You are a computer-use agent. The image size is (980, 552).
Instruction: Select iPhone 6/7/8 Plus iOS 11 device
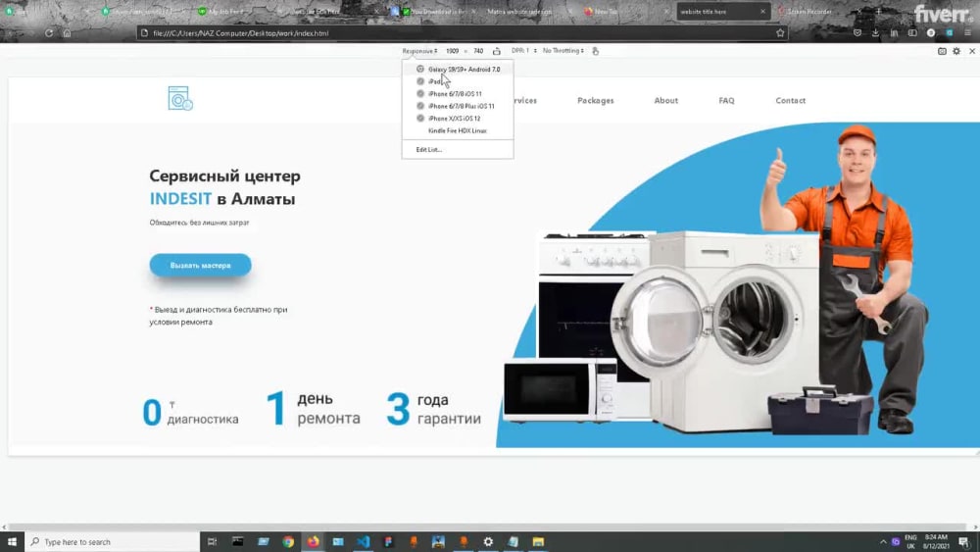(x=458, y=106)
